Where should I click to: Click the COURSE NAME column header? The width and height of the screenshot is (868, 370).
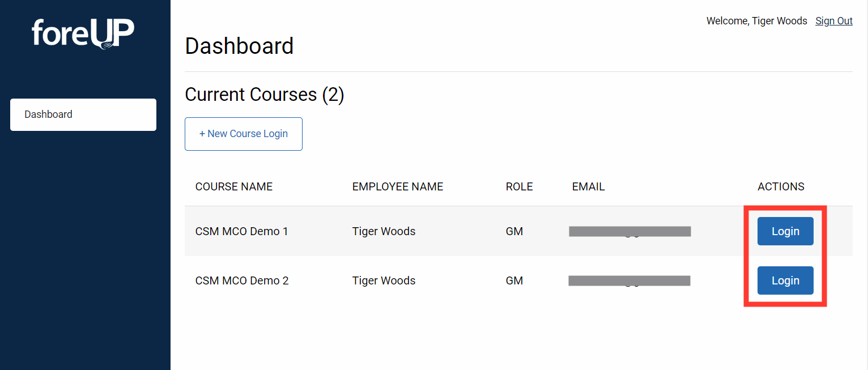(x=234, y=186)
